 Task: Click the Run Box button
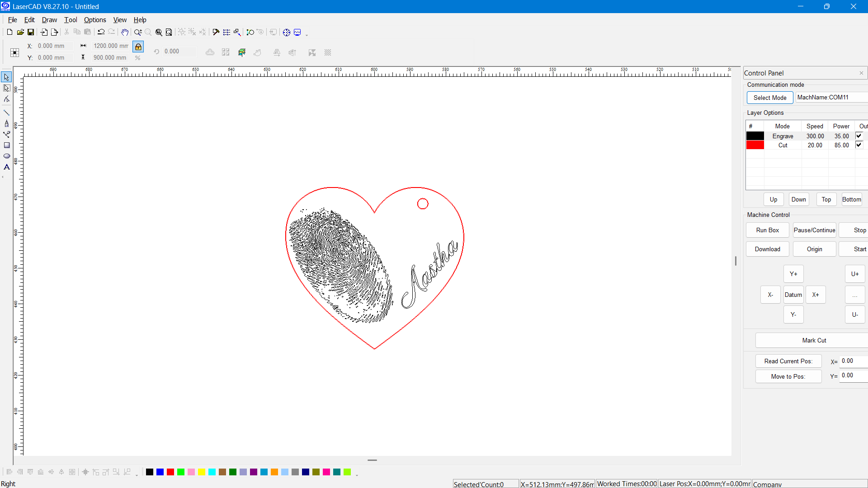pos(768,230)
